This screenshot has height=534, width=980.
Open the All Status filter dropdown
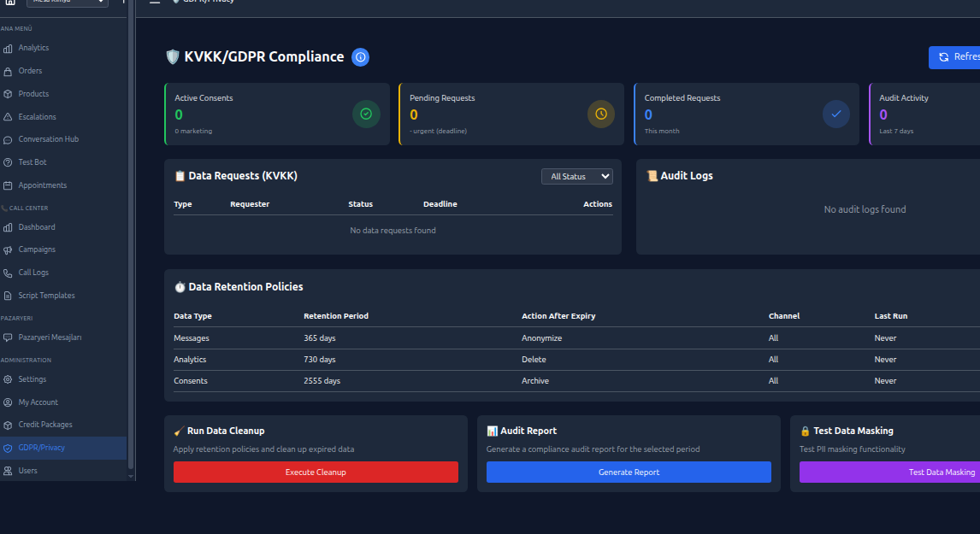(576, 176)
